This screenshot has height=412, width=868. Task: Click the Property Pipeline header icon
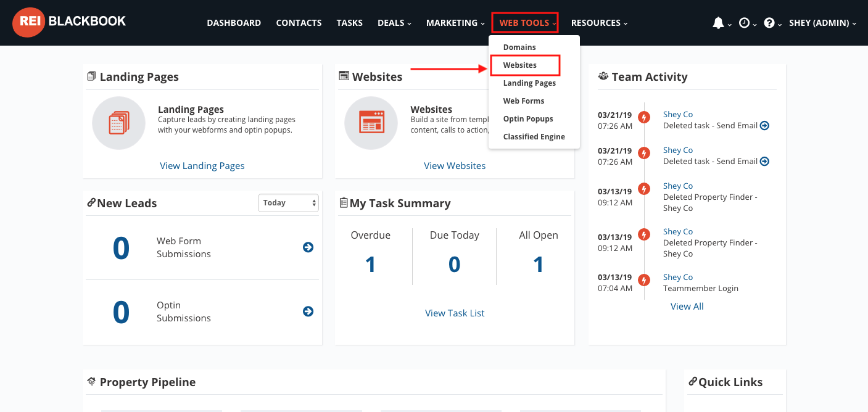(91, 381)
